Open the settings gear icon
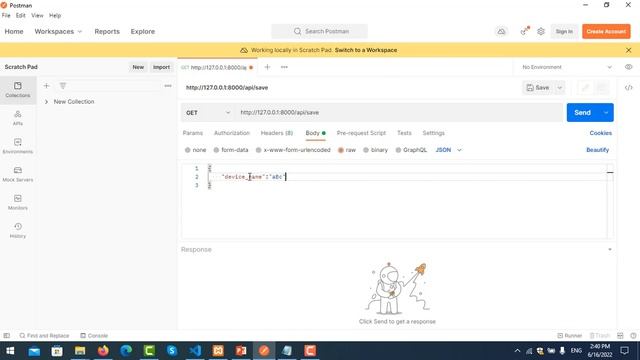 541,31
